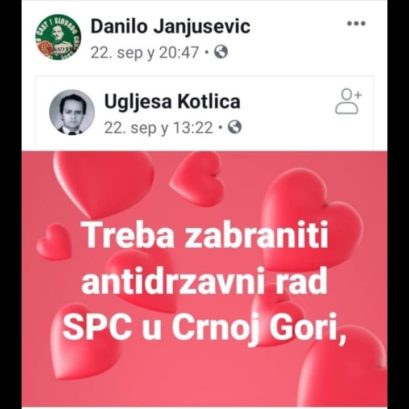Click the globe privacy icon next to 20:47
The height and width of the screenshot is (409, 409).
[220, 52]
